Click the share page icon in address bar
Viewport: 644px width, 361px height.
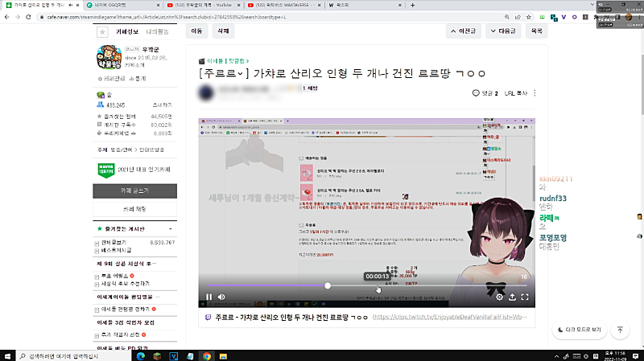tap(518, 17)
